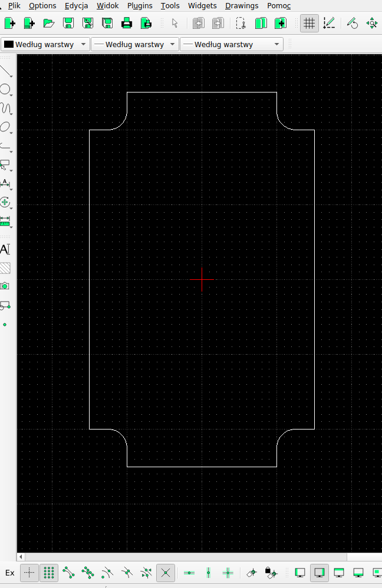Screen dimensions: 382x588
Task: Lock the relative zero position
Action: click(x=271, y=573)
